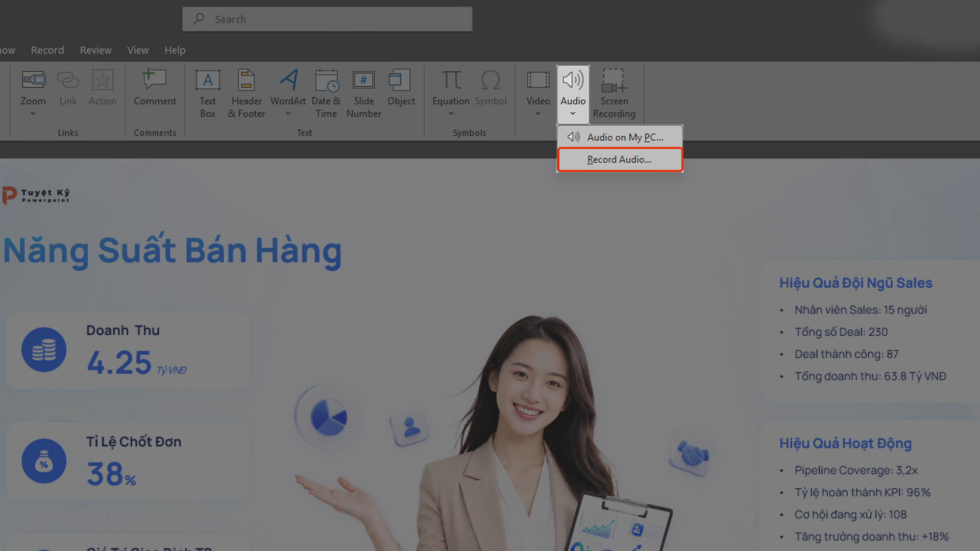Expand the Equation dropdown arrow

click(x=451, y=114)
